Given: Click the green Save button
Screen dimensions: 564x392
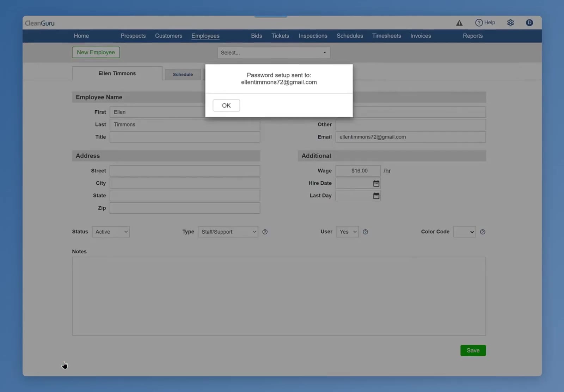Looking at the screenshot, I should 473,350.
